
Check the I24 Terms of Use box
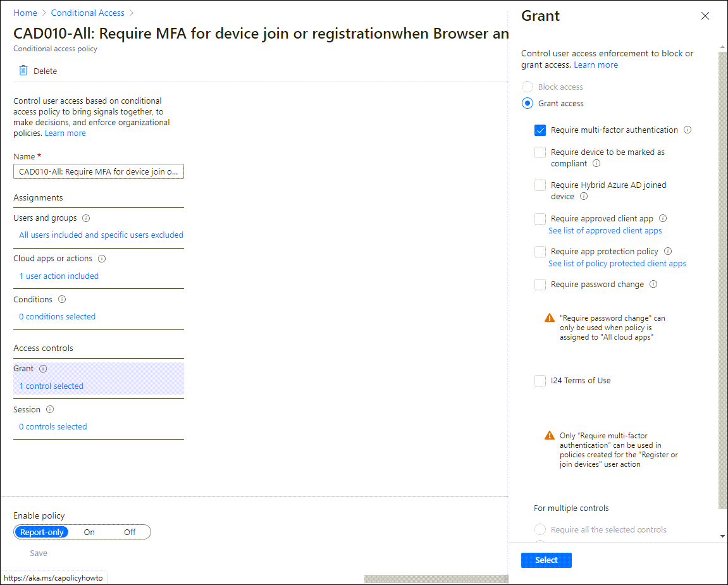540,381
